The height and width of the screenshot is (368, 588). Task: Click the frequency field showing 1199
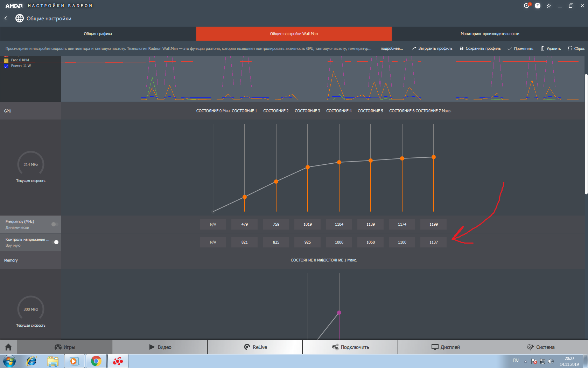(434, 224)
